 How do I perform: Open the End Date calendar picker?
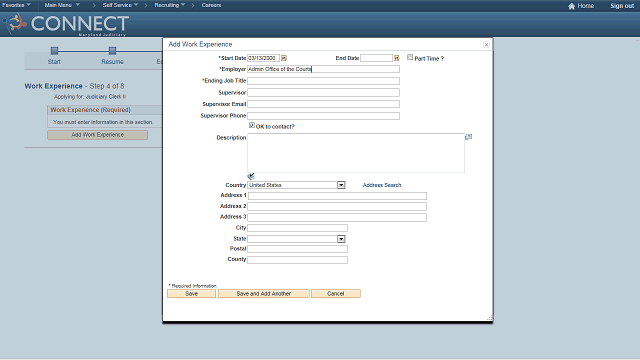[396, 58]
